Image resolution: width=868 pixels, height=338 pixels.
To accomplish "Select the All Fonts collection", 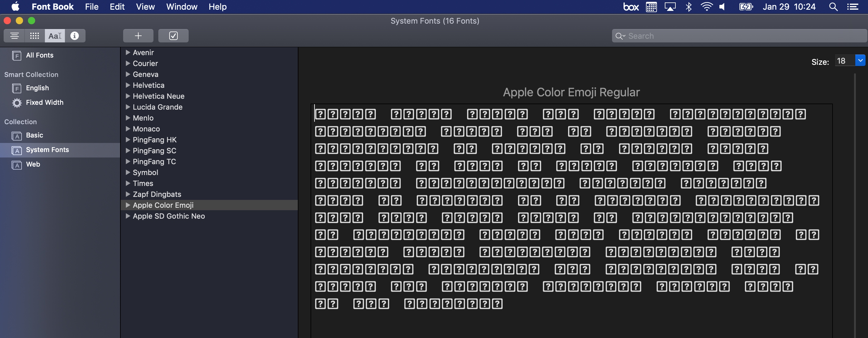I will [x=39, y=55].
